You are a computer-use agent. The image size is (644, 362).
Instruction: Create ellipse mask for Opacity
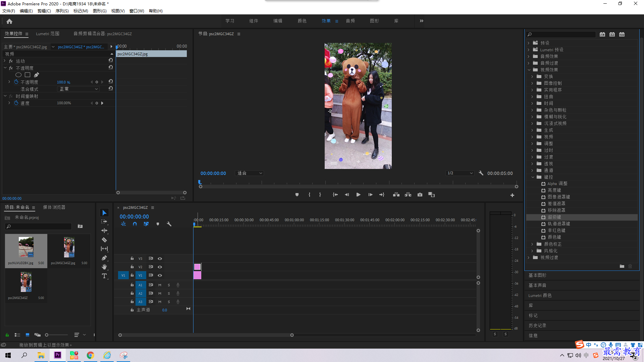coord(18,75)
